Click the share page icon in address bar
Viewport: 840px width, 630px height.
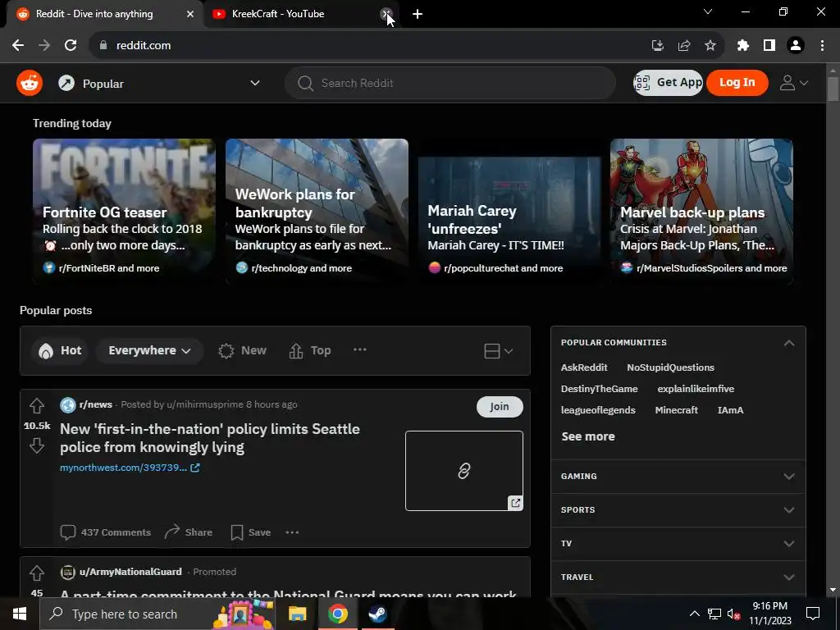[684, 46]
